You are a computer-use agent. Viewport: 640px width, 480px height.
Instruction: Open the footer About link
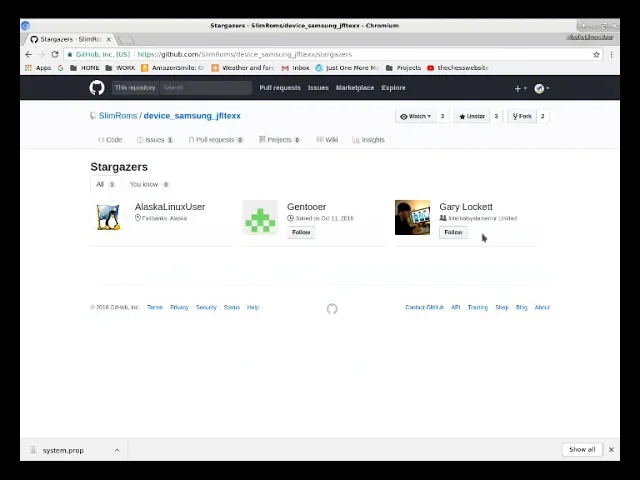tap(542, 307)
